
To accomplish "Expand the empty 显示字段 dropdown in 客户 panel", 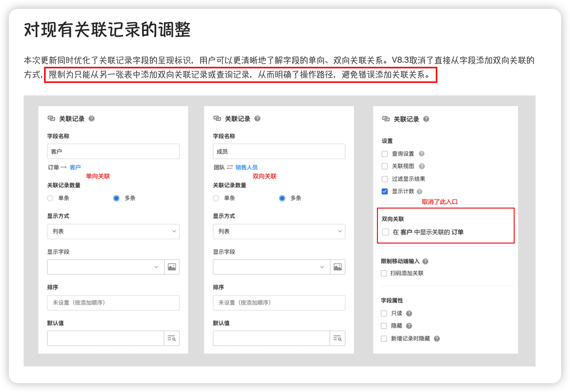I will click(x=106, y=267).
